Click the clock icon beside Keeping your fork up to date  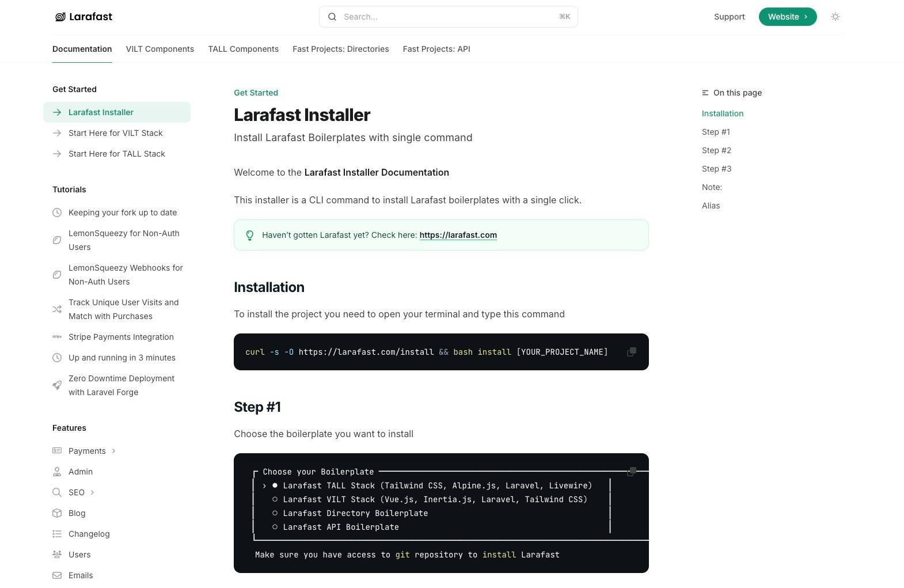tap(57, 213)
